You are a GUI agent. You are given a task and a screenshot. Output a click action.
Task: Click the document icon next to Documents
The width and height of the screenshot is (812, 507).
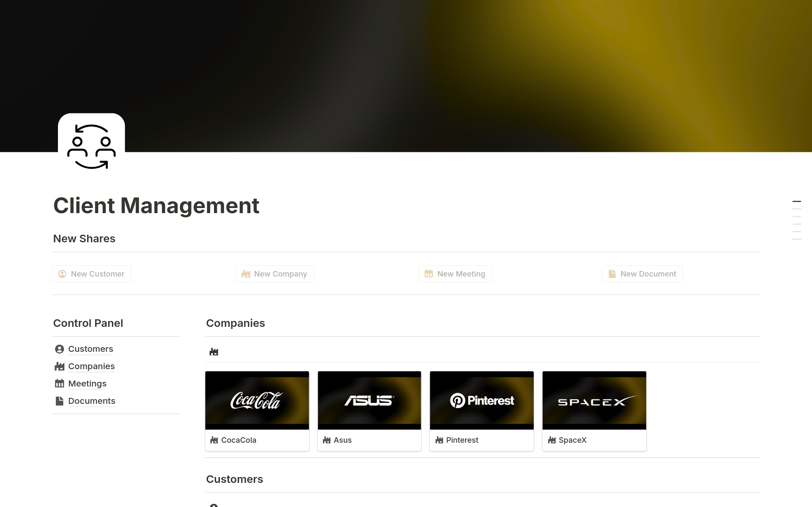[x=59, y=401]
